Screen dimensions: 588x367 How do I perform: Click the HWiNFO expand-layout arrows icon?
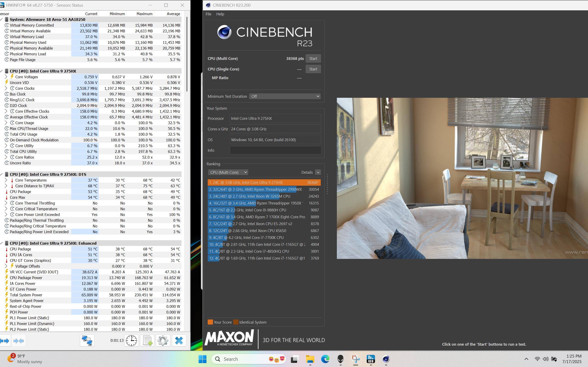pyautogui.click(x=5, y=341)
